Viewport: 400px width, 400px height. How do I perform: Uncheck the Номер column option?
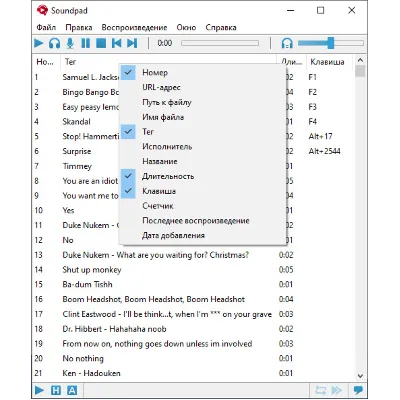[202, 72]
